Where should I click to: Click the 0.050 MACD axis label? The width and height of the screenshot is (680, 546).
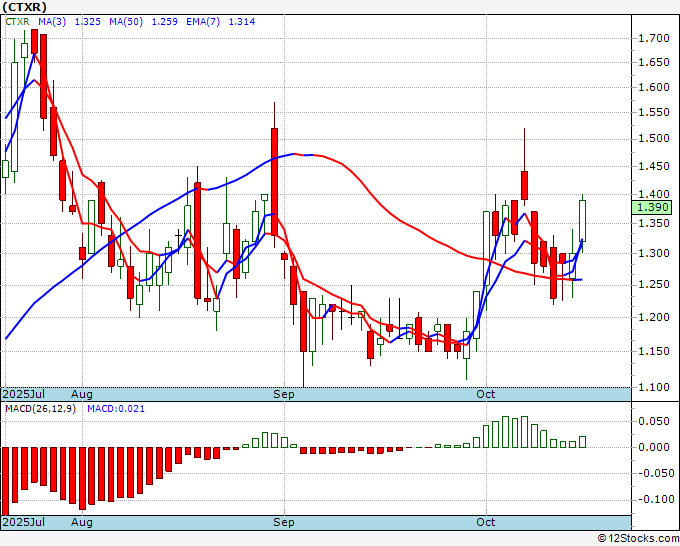tap(653, 421)
